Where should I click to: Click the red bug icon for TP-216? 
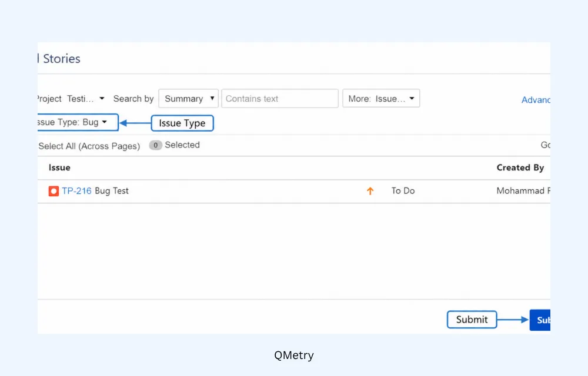[54, 191]
